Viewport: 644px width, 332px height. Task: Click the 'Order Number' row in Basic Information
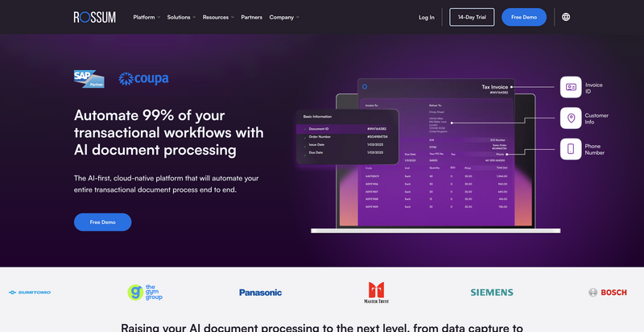(x=348, y=137)
